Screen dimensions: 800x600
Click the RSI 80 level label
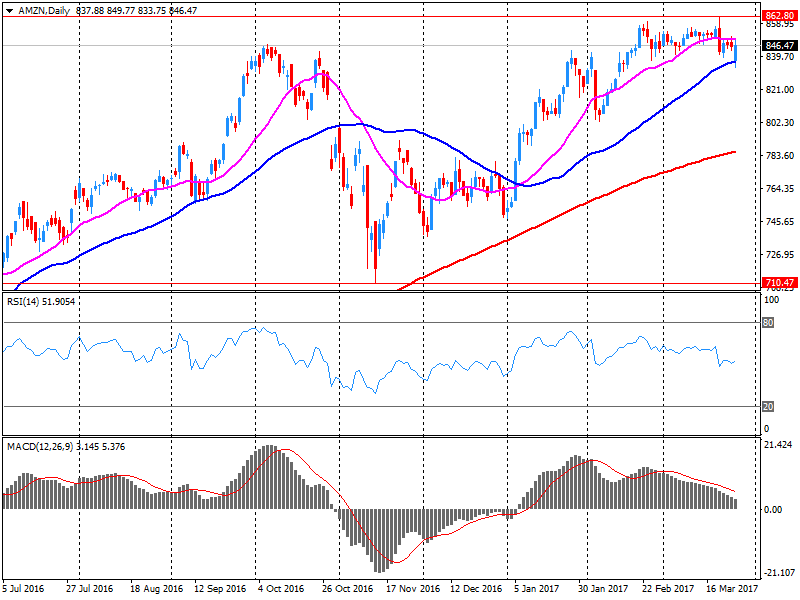(x=770, y=323)
